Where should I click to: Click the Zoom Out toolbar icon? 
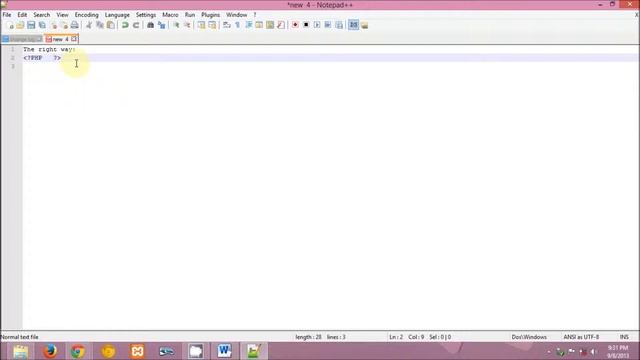[187, 25]
